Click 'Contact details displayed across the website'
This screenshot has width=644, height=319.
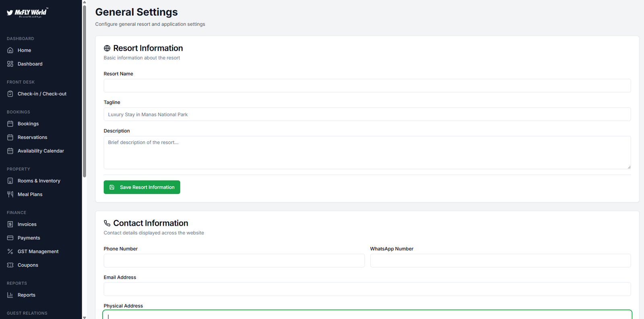154,233
